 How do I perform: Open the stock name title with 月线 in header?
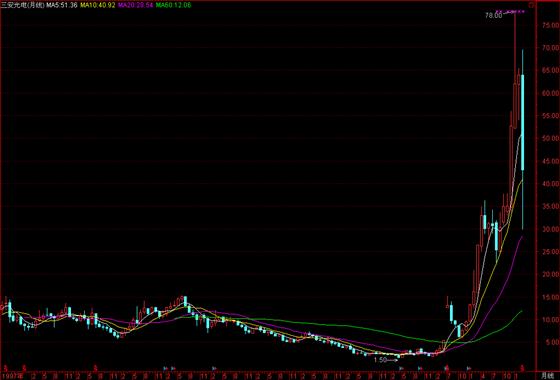tap(22, 5)
